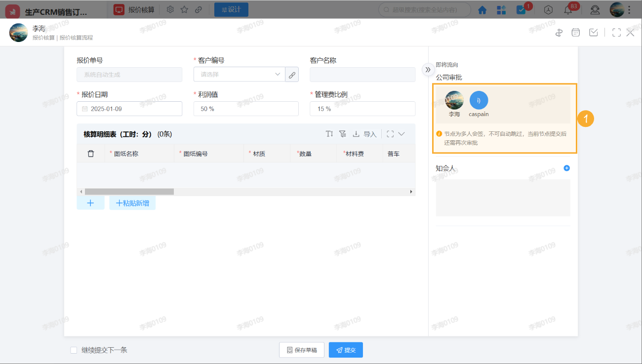Viewport: 642px width, 364px height.
Task: Open notifications bell showing 83 alerts
Action: pyautogui.click(x=569, y=9)
